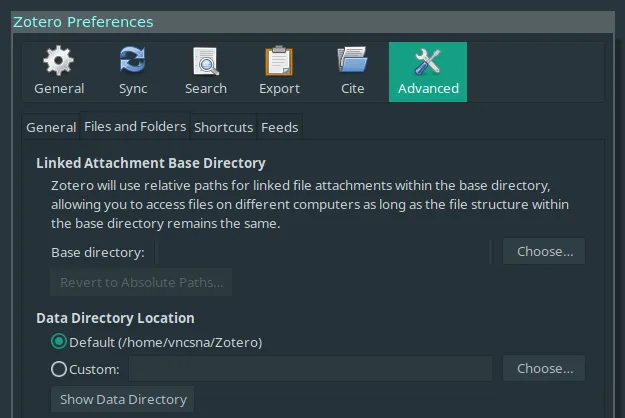Viewport: 625px width, 418px height.
Task: Switch to the General sub-tab
Action: [51, 128]
